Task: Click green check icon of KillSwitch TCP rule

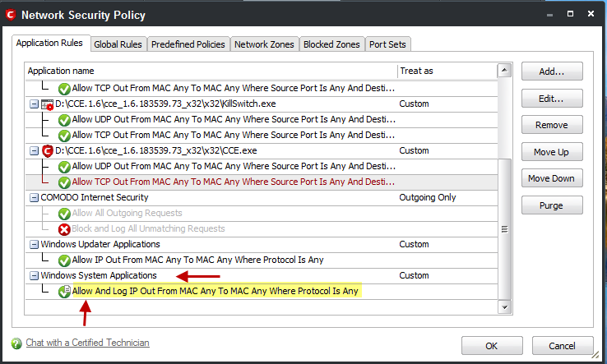Action: (x=64, y=136)
